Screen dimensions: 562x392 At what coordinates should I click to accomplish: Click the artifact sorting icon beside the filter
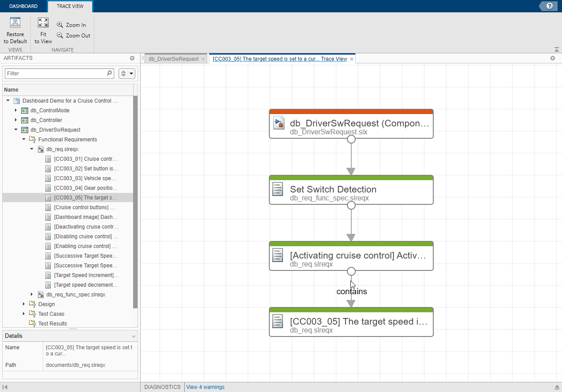pos(123,73)
